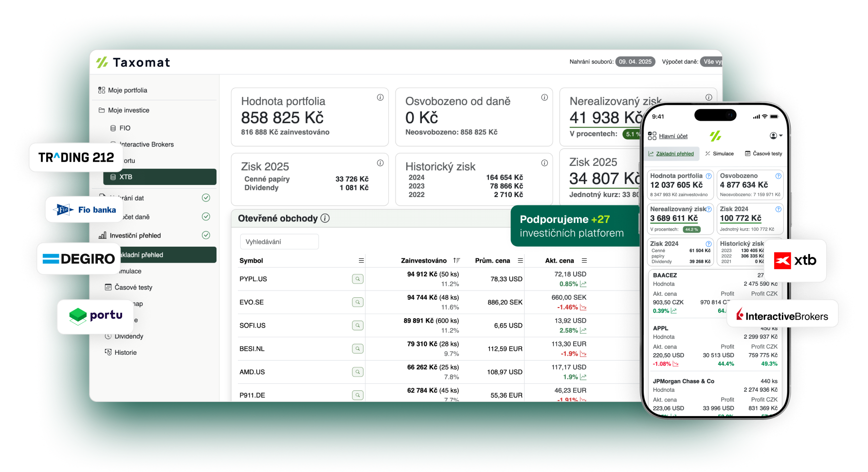868x472 pixels.
Task: Toggle the green checkmark next to Nahrání dat
Action: (x=206, y=198)
